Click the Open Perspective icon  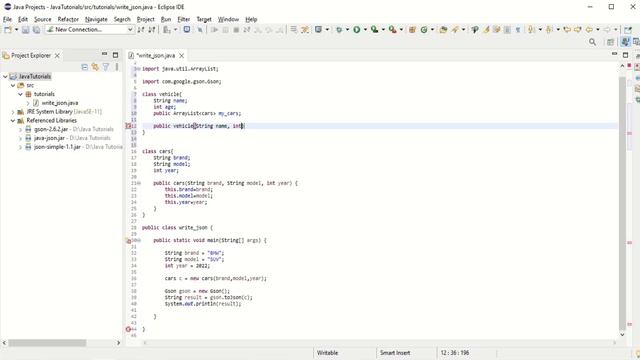(x=610, y=42)
